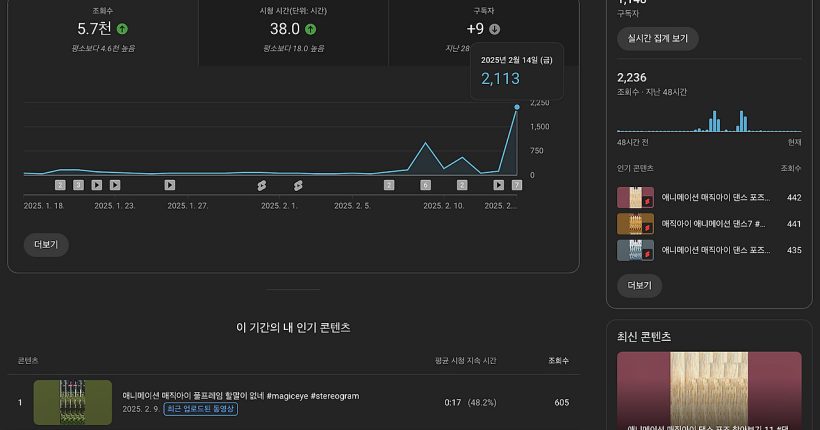Click the #magiceye #stereogram video title
The image size is (820, 430).
pos(240,396)
